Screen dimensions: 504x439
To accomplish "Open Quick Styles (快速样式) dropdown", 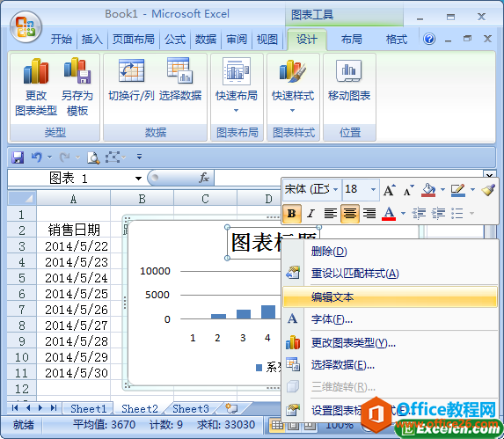I will (x=293, y=87).
